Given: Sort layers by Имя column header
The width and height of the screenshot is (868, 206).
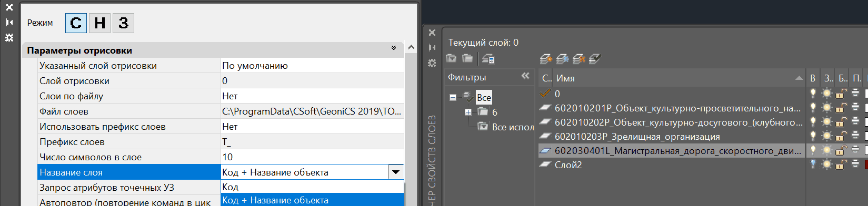Looking at the screenshot, I should (680, 78).
